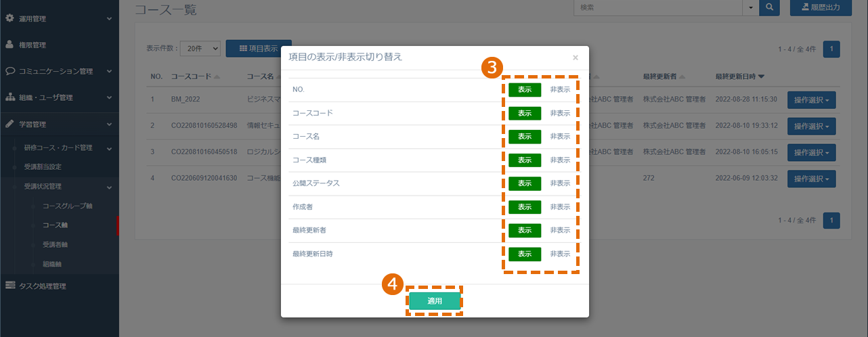Open the 表示件数 20件 dropdown
This screenshot has height=337, width=868.
point(200,49)
